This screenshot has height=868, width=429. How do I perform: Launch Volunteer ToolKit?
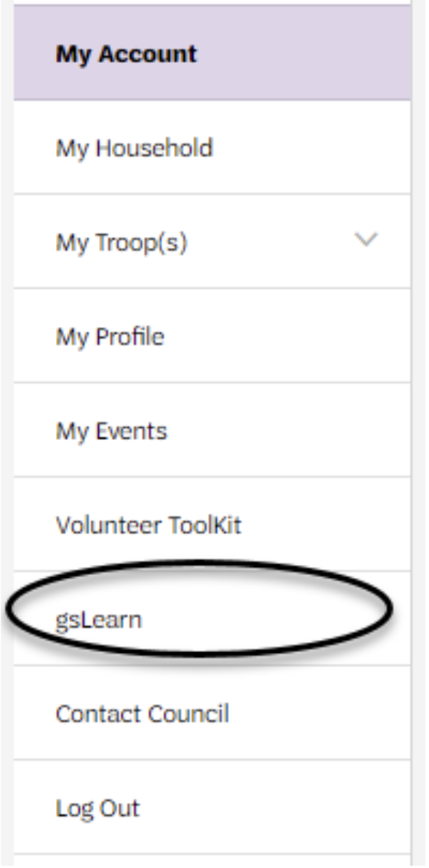click(x=149, y=525)
